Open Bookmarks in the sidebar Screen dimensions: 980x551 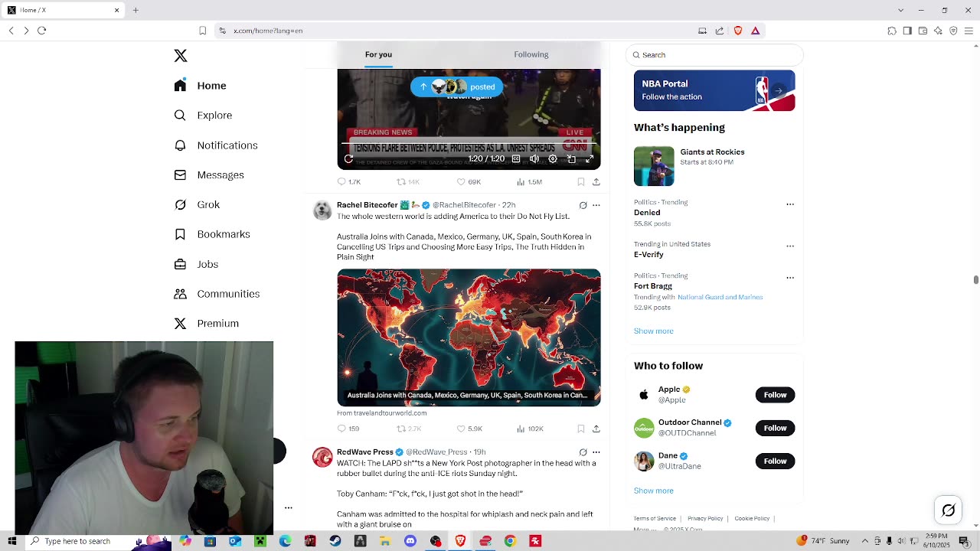[212, 234]
